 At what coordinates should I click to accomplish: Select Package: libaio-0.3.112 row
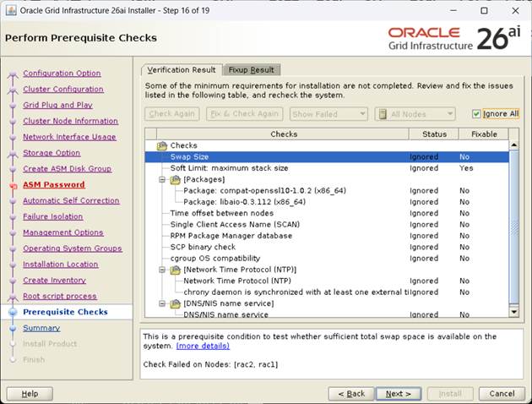(327, 202)
